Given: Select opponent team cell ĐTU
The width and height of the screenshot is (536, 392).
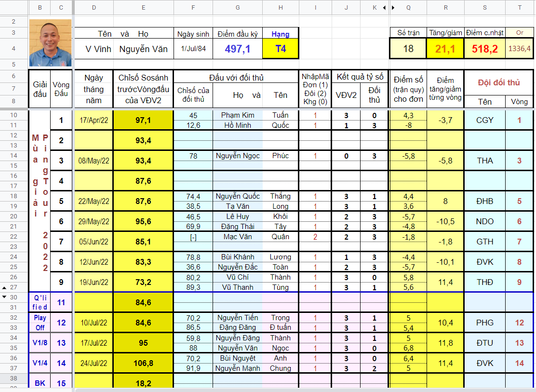Looking at the screenshot, I should coord(485,343).
